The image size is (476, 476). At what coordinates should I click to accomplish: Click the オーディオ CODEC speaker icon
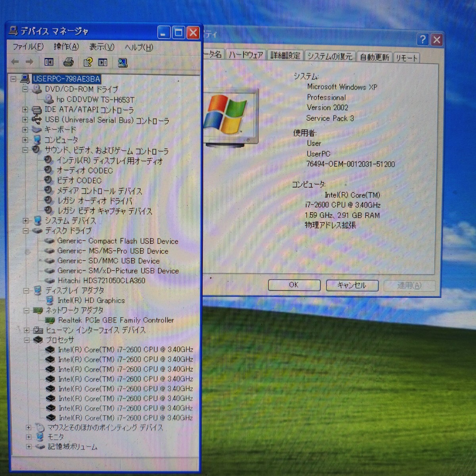pos(49,170)
